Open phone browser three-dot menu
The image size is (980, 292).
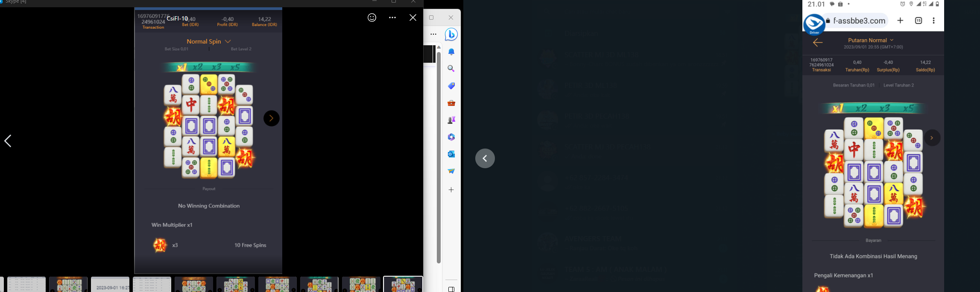click(x=934, y=20)
